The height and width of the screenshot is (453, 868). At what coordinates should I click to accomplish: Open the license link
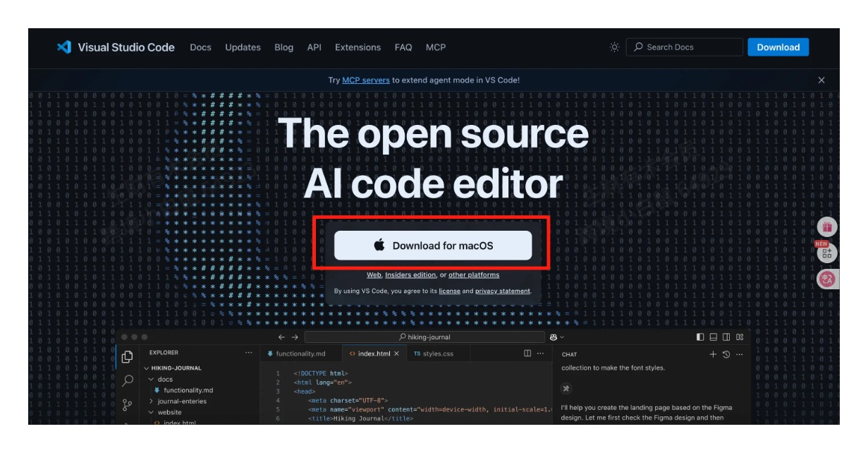point(450,291)
